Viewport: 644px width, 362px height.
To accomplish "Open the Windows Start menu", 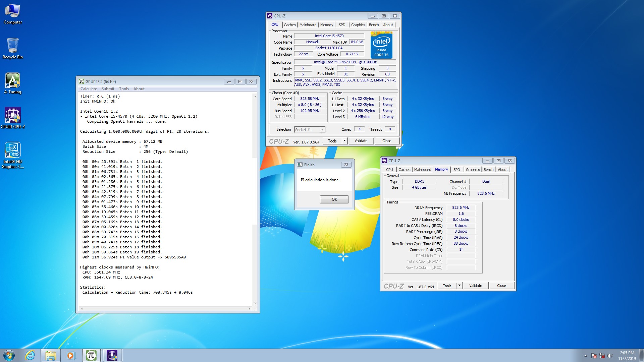I will coord(9,355).
